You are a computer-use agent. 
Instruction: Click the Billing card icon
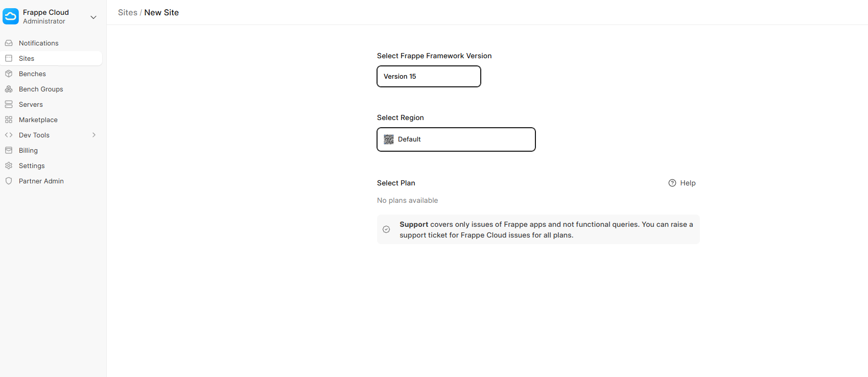pyautogui.click(x=9, y=150)
